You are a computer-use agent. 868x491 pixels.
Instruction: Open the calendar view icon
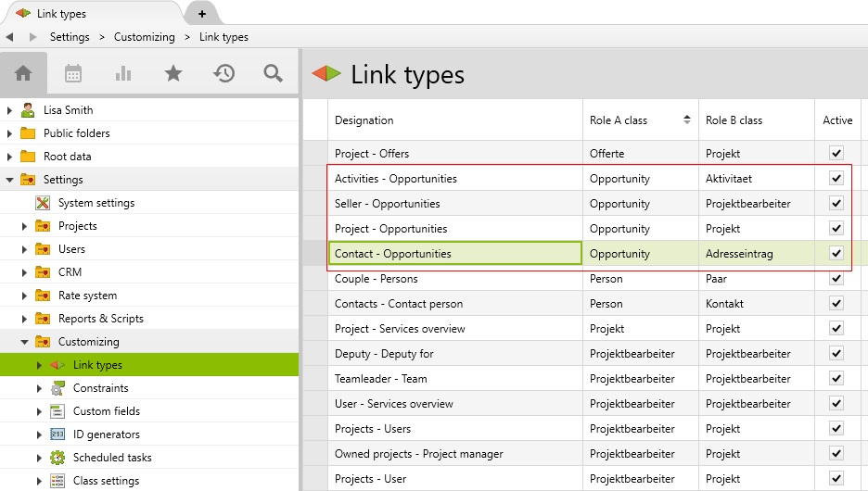click(73, 73)
